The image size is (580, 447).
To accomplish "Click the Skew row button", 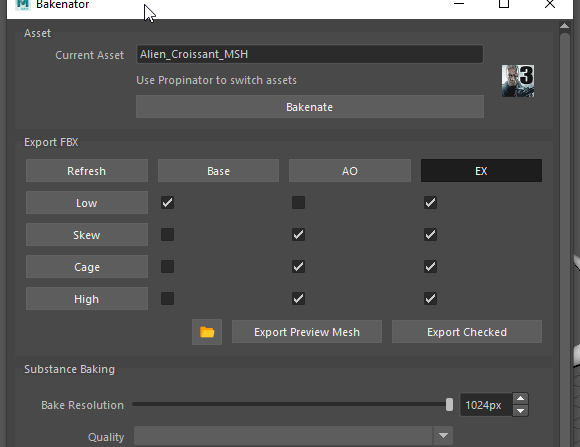I will point(87,235).
